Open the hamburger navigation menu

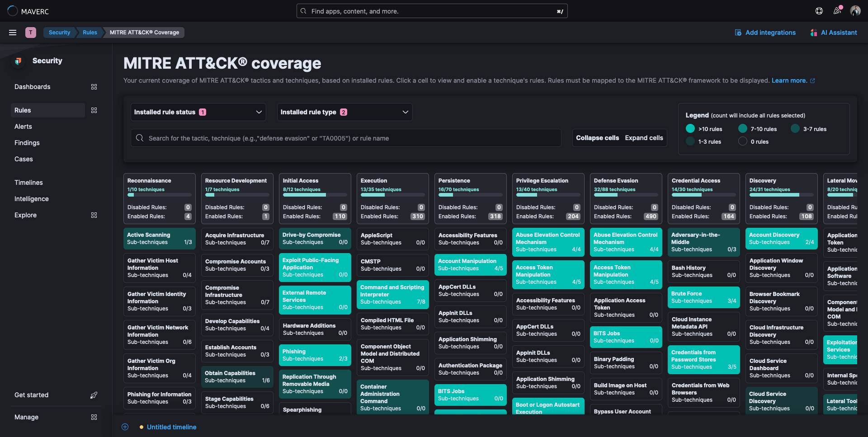[x=13, y=33]
